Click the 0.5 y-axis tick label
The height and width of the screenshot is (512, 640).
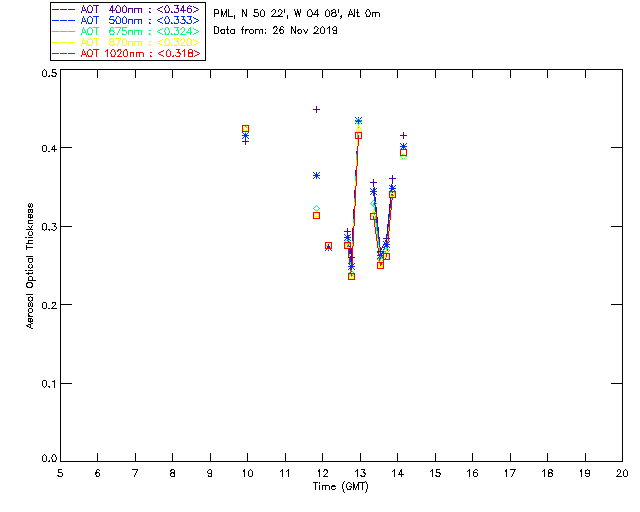[x=49, y=73]
